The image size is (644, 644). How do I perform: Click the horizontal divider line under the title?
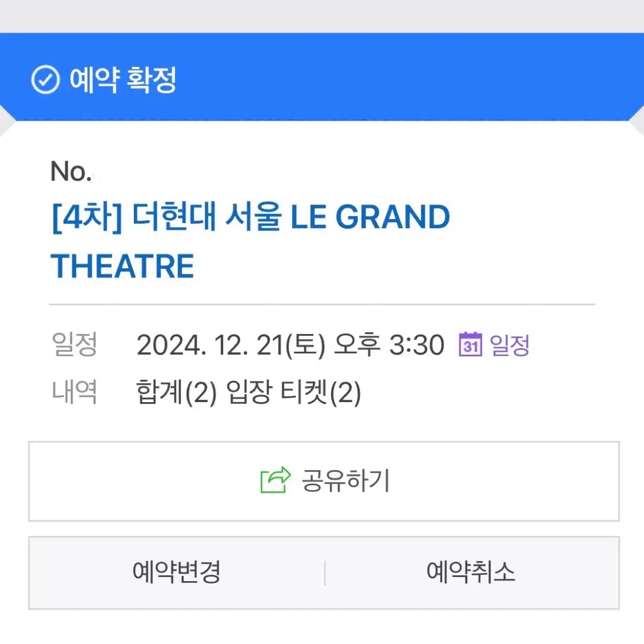323,304
